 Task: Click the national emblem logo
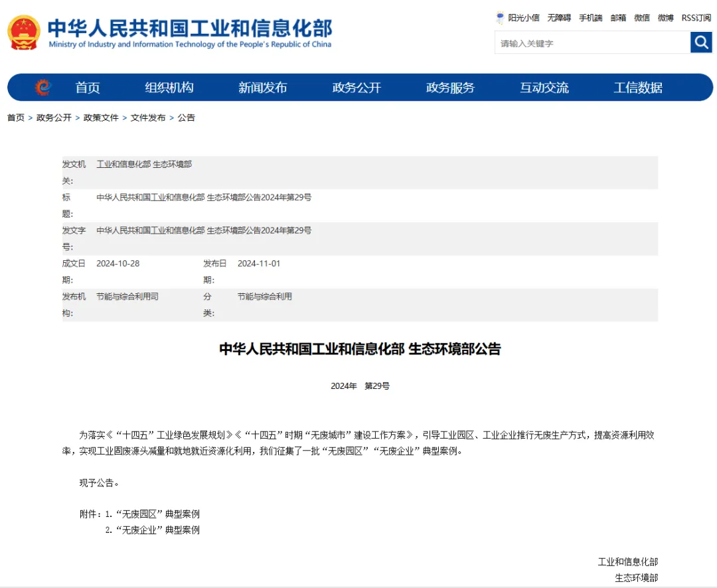click(x=25, y=32)
